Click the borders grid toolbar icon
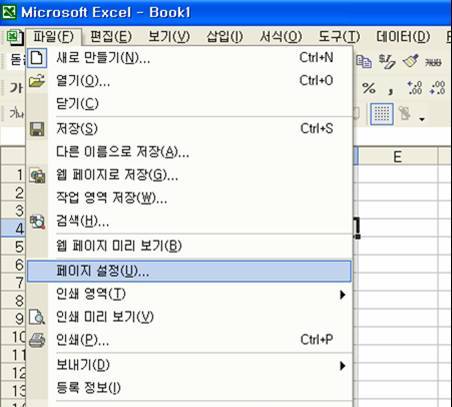Image resolution: width=452 pixels, height=407 pixels. [x=382, y=114]
